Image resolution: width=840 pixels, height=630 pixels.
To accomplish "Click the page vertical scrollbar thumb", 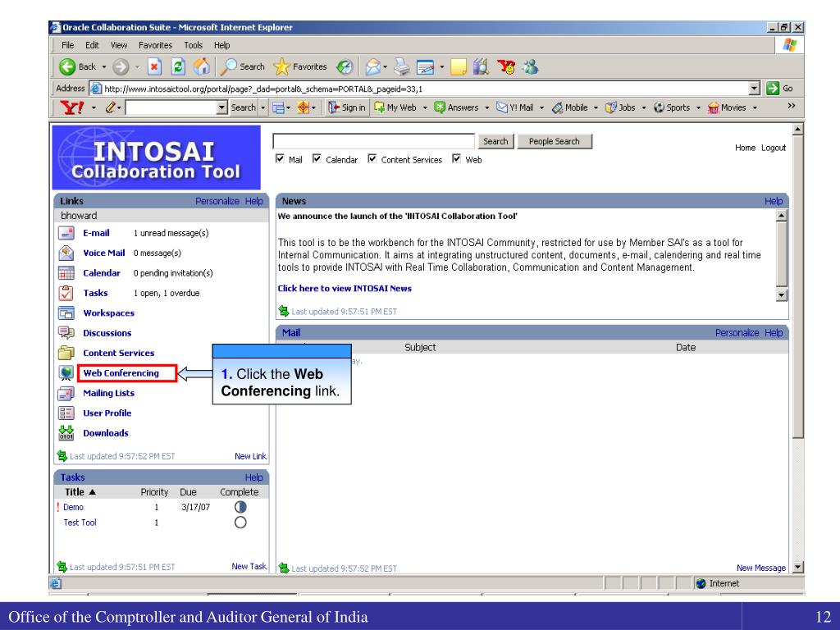I will point(797,286).
